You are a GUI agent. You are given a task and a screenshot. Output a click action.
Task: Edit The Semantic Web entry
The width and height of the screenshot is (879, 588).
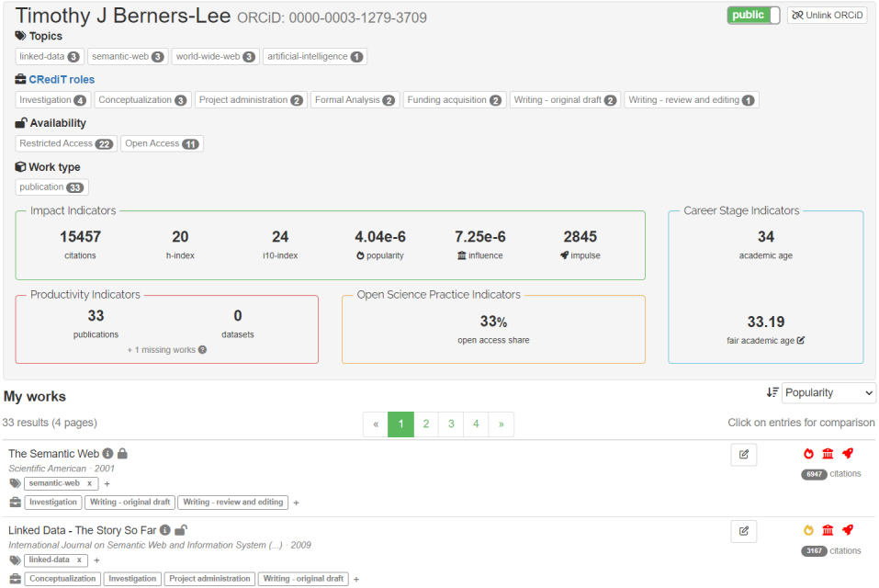pos(744,455)
